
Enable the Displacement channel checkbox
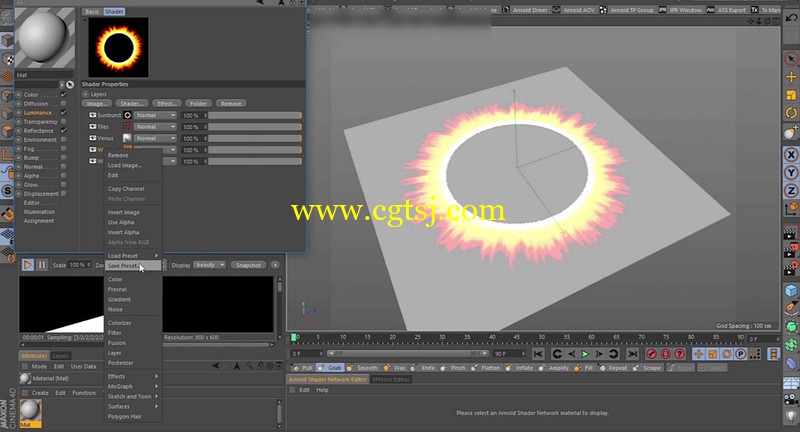63,193
